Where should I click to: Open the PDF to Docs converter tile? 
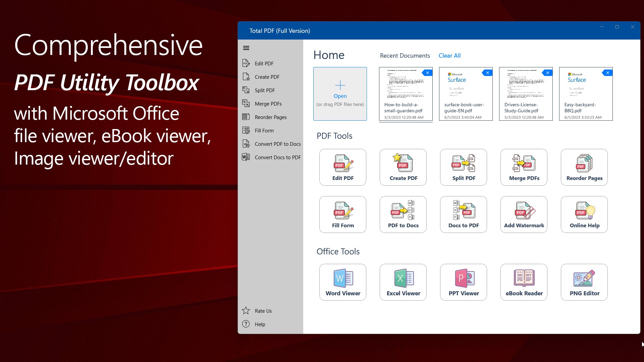[403, 215]
